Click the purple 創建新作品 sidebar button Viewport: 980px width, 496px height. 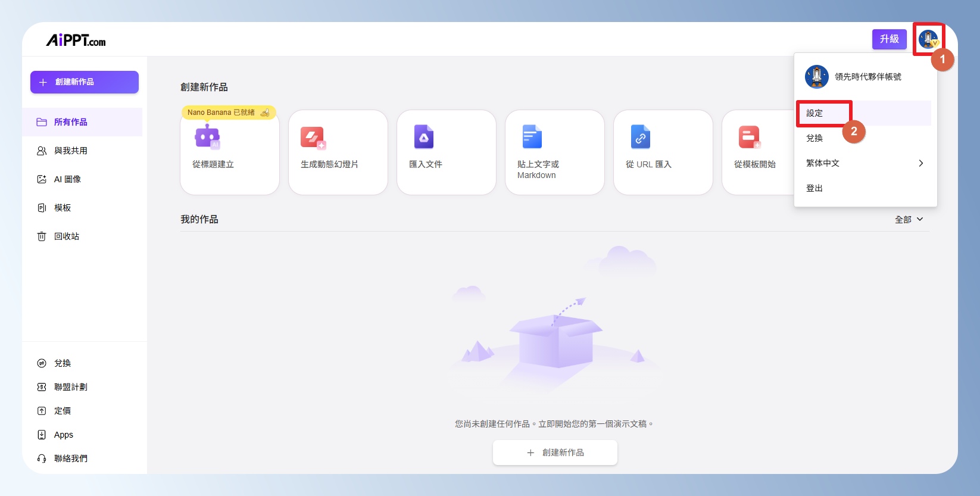[85, 82]
